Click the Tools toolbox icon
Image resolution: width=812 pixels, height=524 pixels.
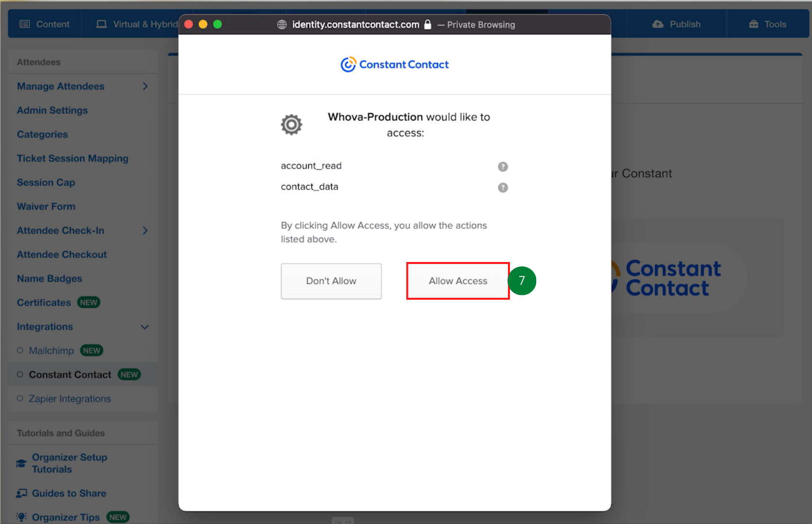point(753,24)
